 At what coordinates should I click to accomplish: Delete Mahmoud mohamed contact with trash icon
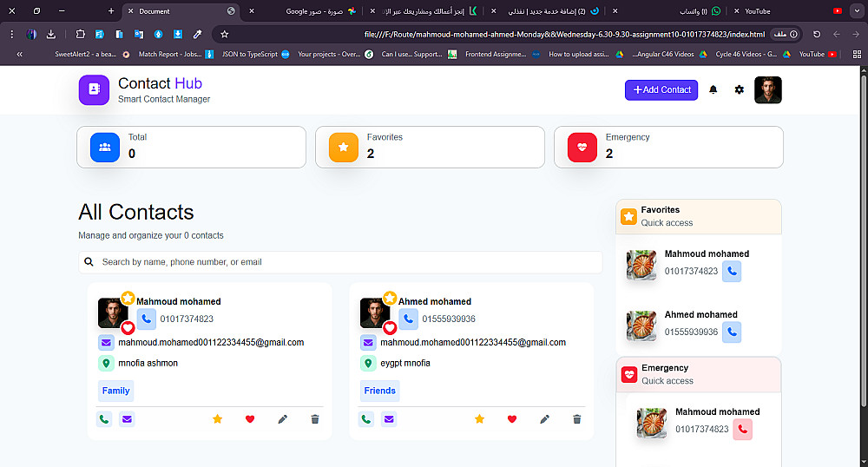coord(315,419)
